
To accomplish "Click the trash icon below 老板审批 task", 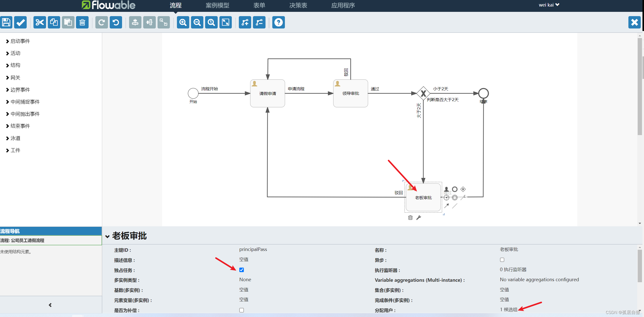I will (410, 217).
